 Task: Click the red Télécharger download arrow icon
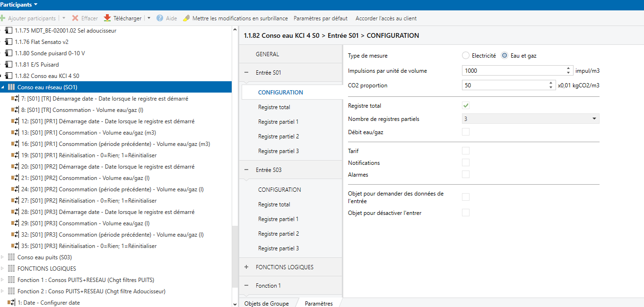107,18
